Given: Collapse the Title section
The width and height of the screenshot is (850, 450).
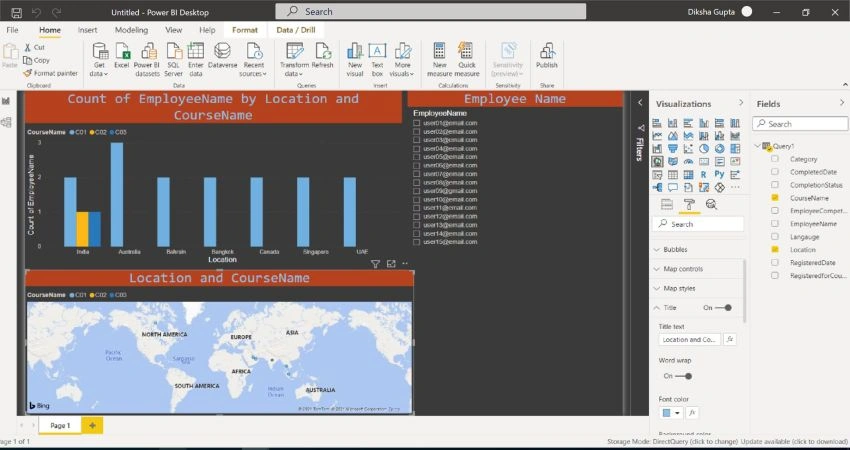Looking at the screenshot, I should pyautogui.click(x=657, y=307).
